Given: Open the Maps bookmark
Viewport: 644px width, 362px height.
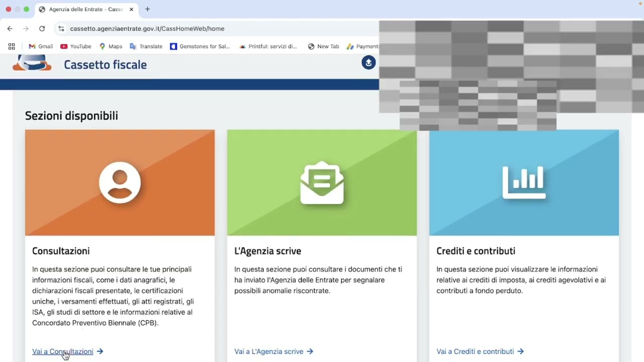Looking at the screenshot, I should (111, 46).
